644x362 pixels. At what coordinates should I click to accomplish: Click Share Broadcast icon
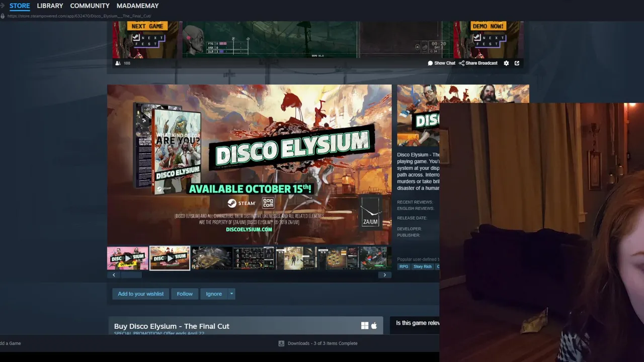pos(461,63)
